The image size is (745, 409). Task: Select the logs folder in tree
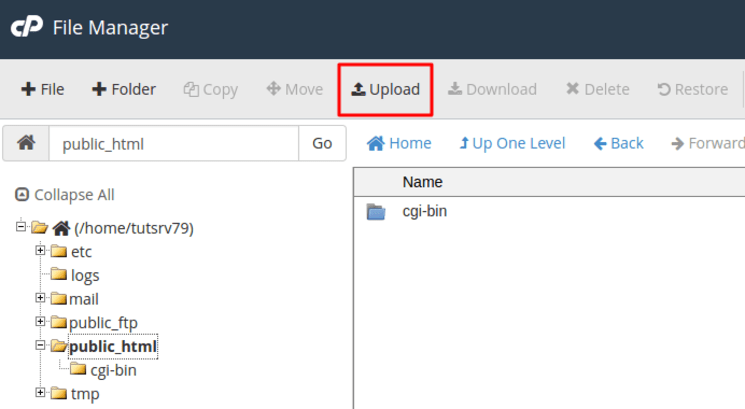coord(85,276)
